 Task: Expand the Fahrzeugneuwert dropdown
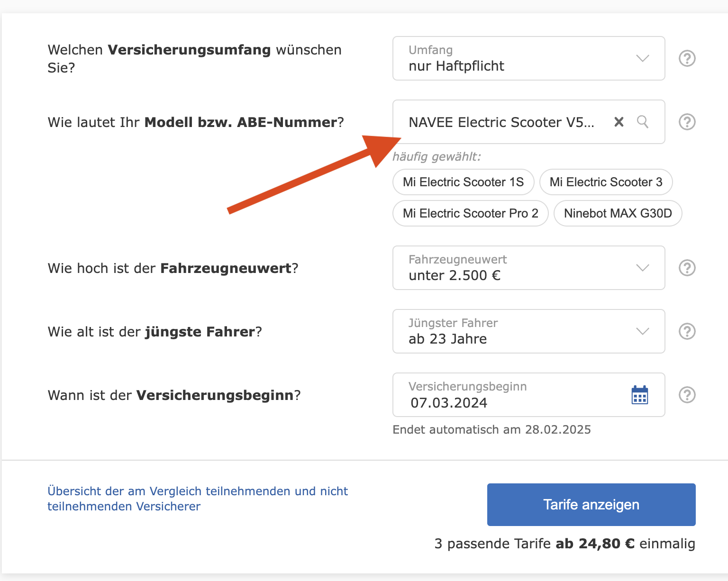click(528, 268)
